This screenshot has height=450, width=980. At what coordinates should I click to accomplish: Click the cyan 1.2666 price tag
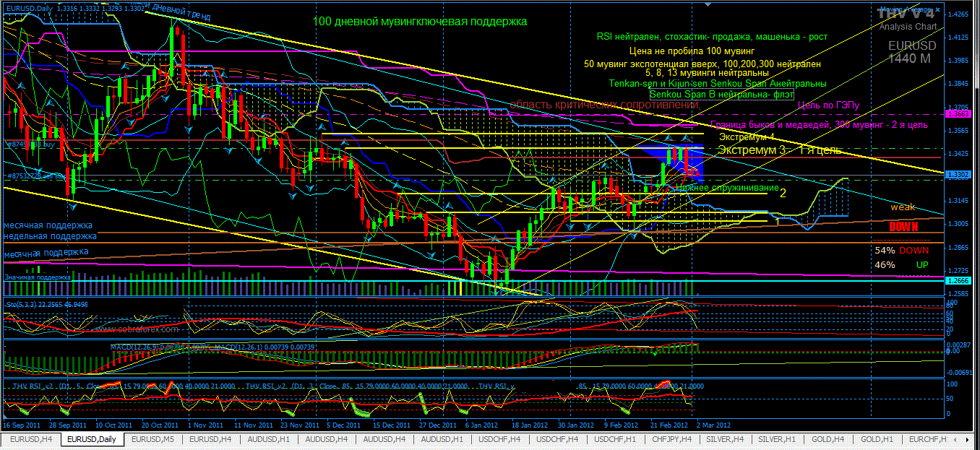958,280
